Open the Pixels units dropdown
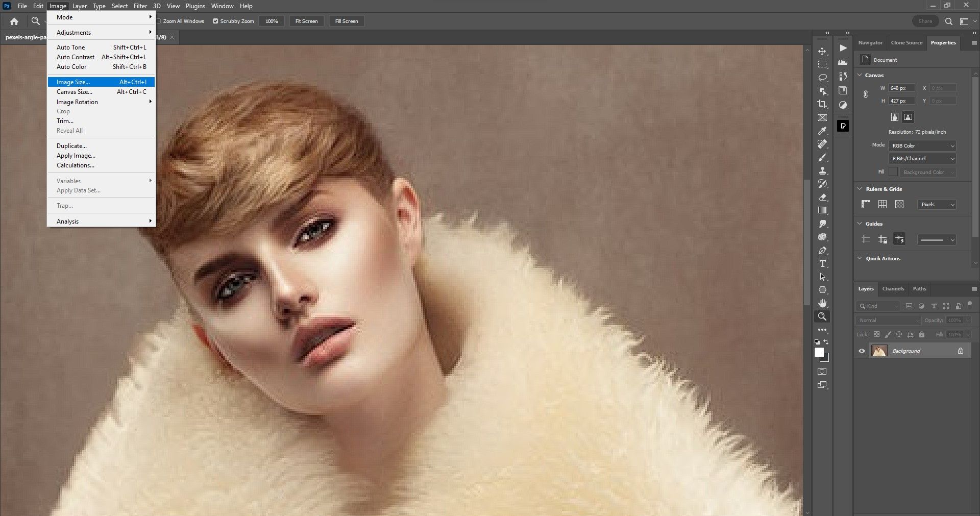 [936, 204]
